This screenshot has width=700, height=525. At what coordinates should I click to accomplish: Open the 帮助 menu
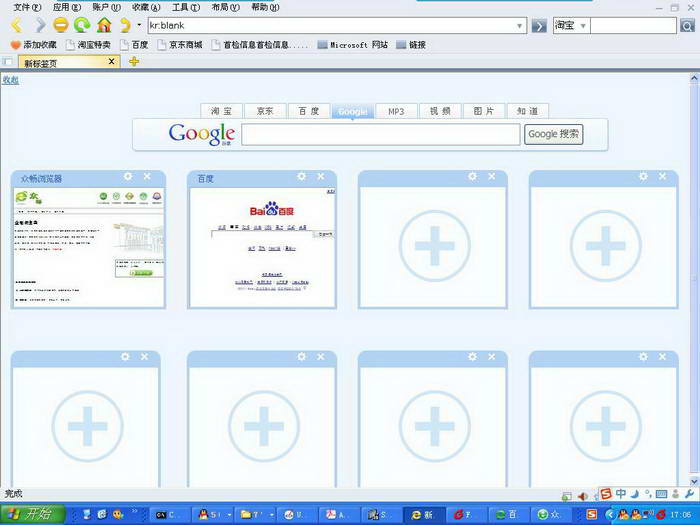pos(265,7)
